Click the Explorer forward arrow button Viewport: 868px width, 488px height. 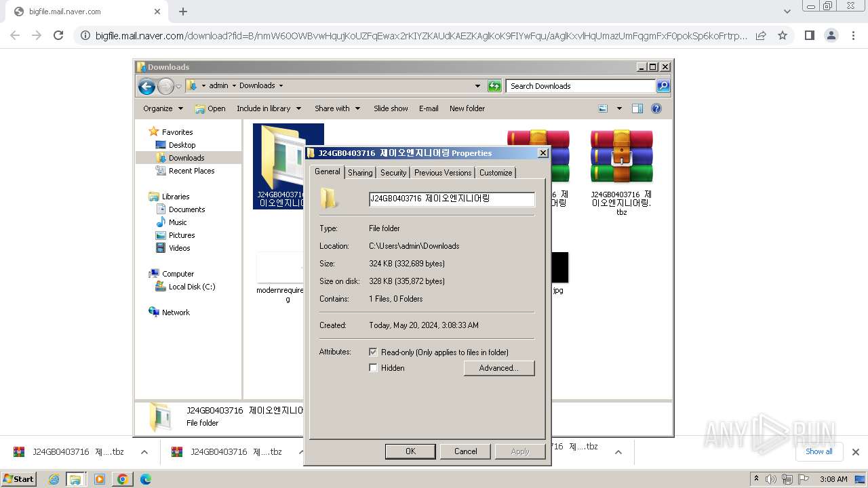(x=165, y=86)
